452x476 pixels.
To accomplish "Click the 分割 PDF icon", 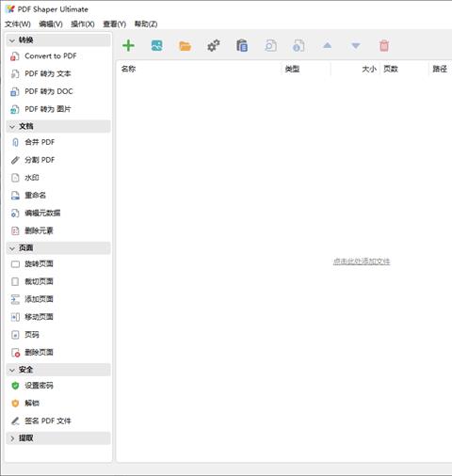I will coord(15,160).
